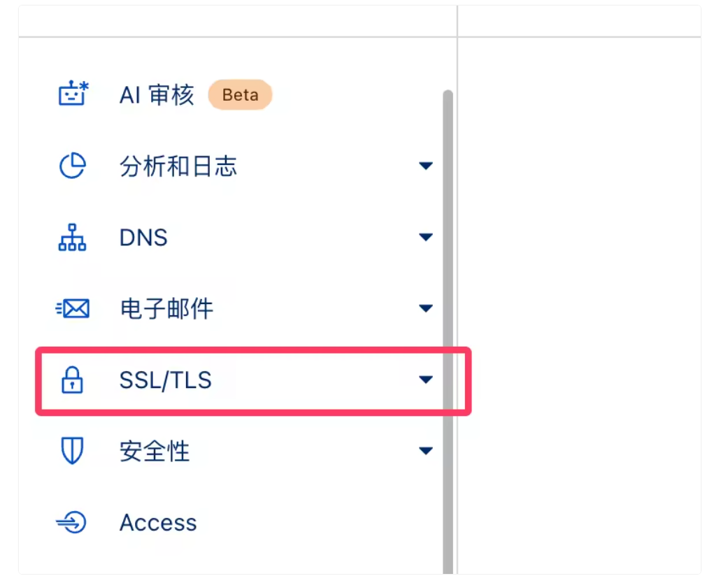Click the 电子邮件 envelope icon
Image resolution: width=728 pixels, height=583 pixels.
73,308
